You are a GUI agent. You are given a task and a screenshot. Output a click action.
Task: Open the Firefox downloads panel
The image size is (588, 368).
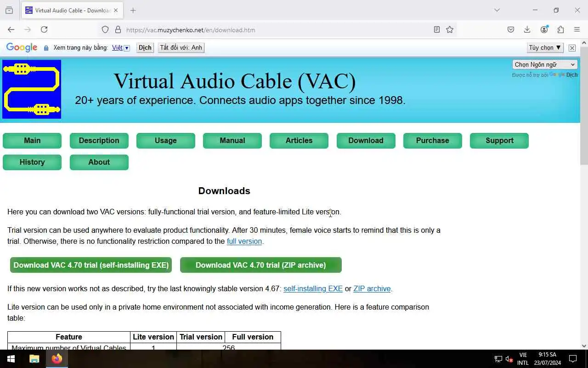(527, 29)
